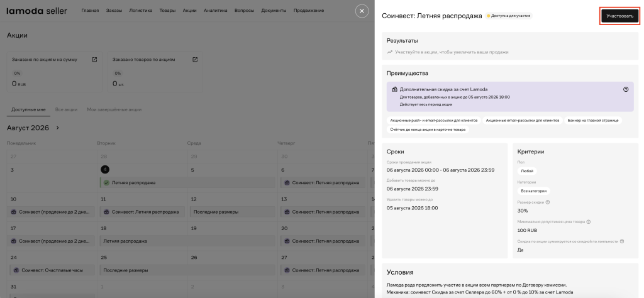The width and height of the screenshot is (644, 298).
Task: Click 'Баннер на главной странице' chip
Action: [593, 120]
